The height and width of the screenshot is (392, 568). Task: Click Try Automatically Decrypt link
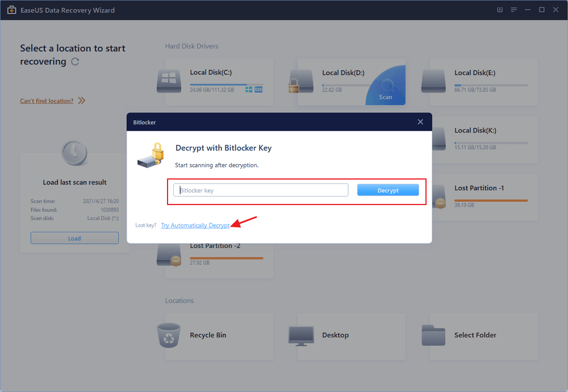[195, 226]
